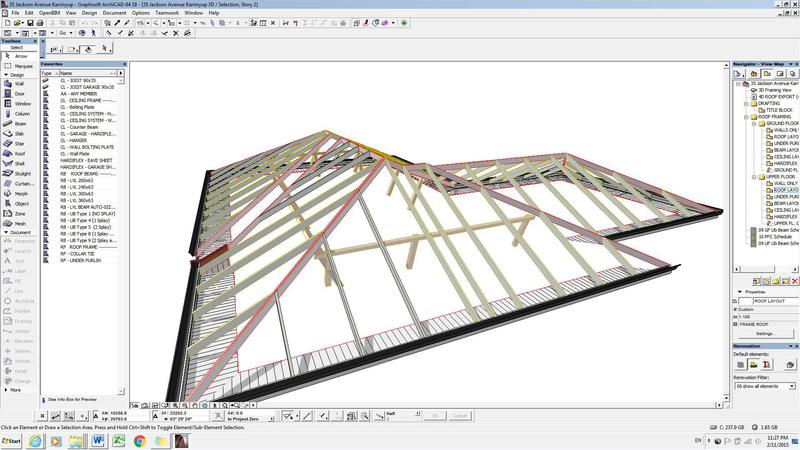Open the OpenBIM menu
800x450 pixels.
[x=49, y=13]
